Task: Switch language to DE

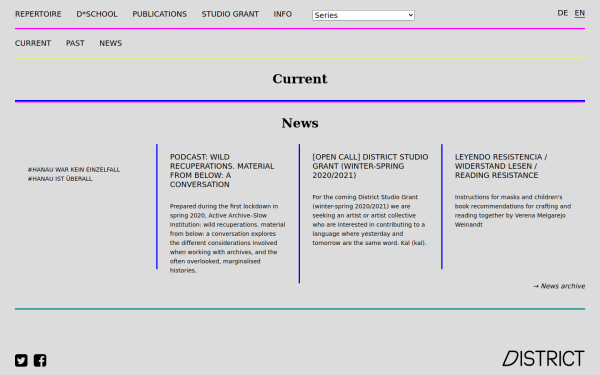Action: (562, 13)
